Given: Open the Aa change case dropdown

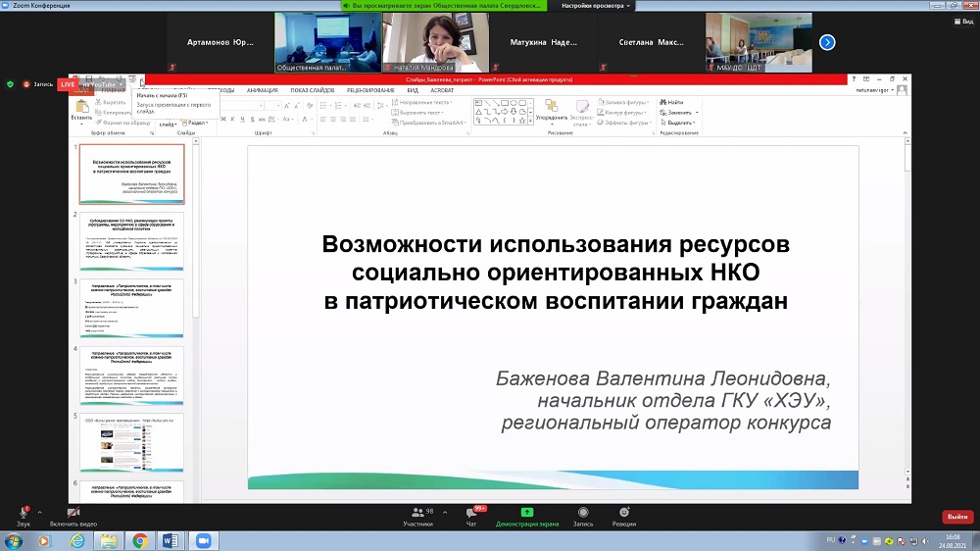Looking at the screenshot, I should (x=288, y=119).
